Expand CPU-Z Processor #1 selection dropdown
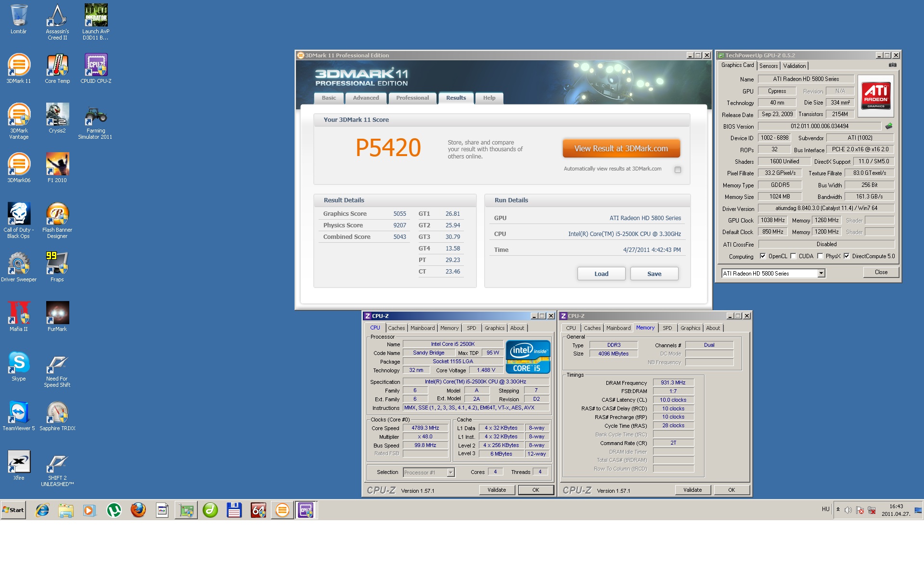Image resolution: width=924 pixels, height=578 pixels. [x=450, y=473]
